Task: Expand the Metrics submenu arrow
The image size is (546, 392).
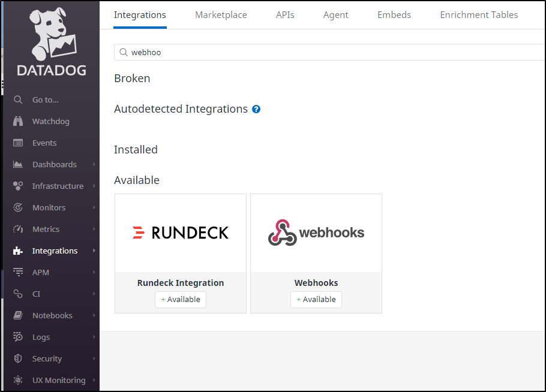Action: pyautogui.click(x=94, y=229)
